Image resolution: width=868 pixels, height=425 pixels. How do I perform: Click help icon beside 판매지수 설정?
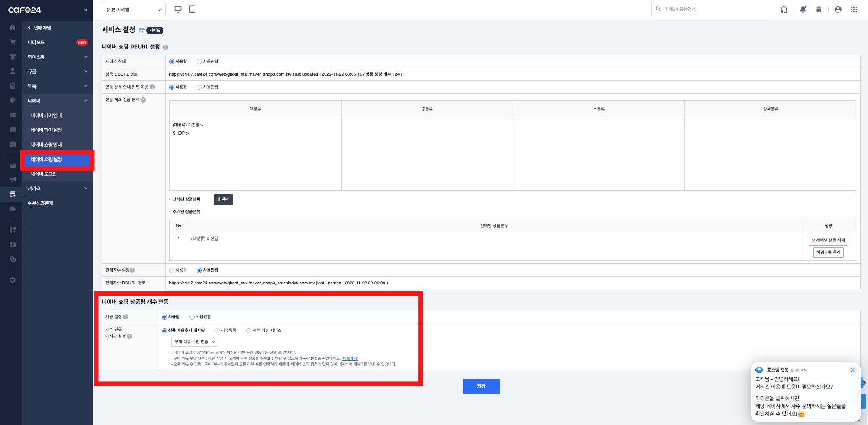click(132, 270)
